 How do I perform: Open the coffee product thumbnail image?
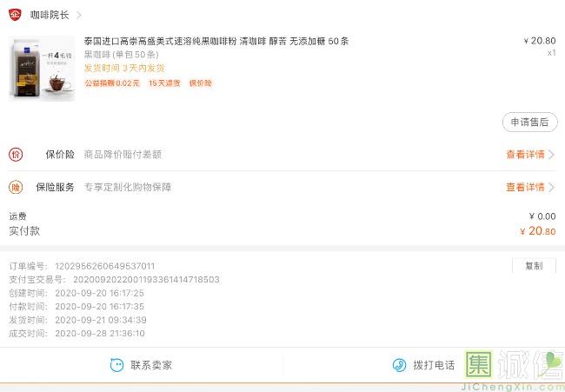(x=42, y=69)
